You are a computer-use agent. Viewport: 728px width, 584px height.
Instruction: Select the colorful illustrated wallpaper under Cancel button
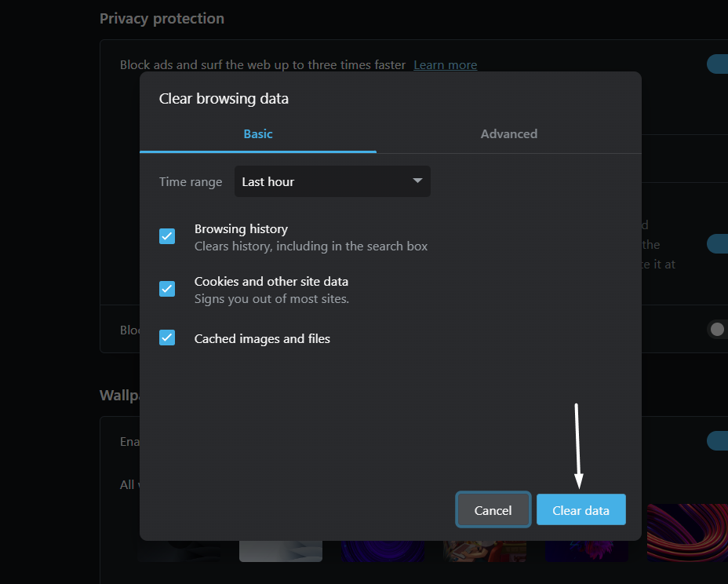(x=484, y=551)
